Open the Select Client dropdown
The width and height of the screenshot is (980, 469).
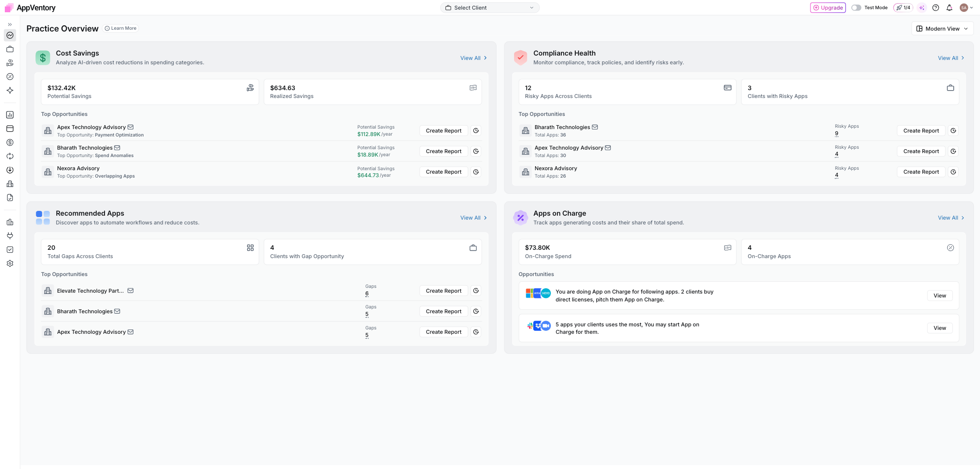490,7
